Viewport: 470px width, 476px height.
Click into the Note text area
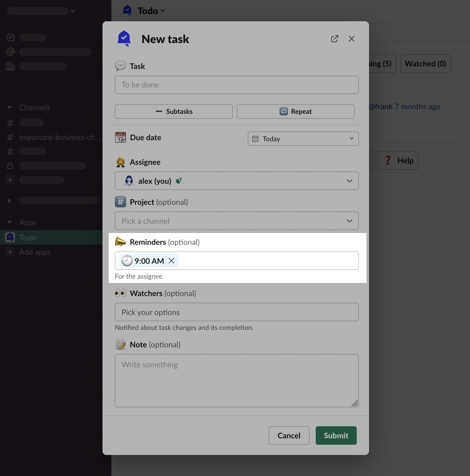pos(237,380)
